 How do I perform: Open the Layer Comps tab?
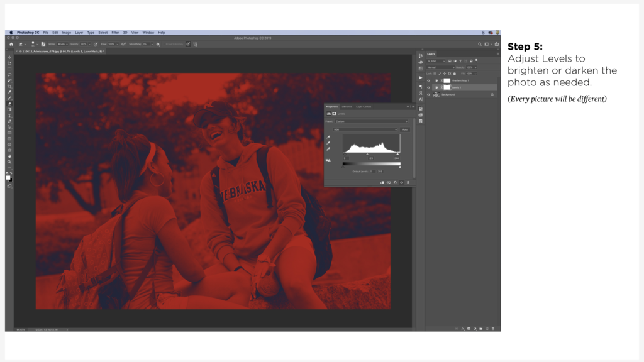click(x=364, y=107)
